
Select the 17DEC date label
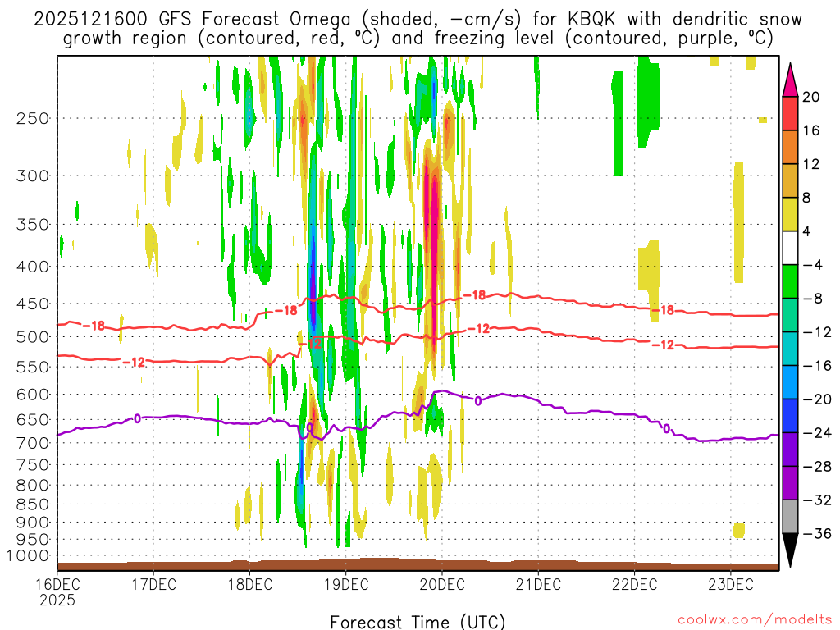click(153, 584)
